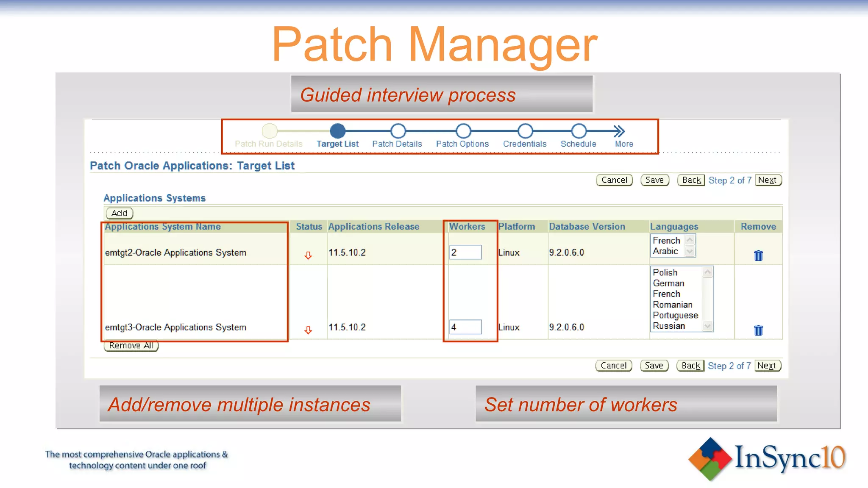This screenshot has height=488, width=868.
Task: Select Arabic in emtgt2 languages list
Action: 665,251
